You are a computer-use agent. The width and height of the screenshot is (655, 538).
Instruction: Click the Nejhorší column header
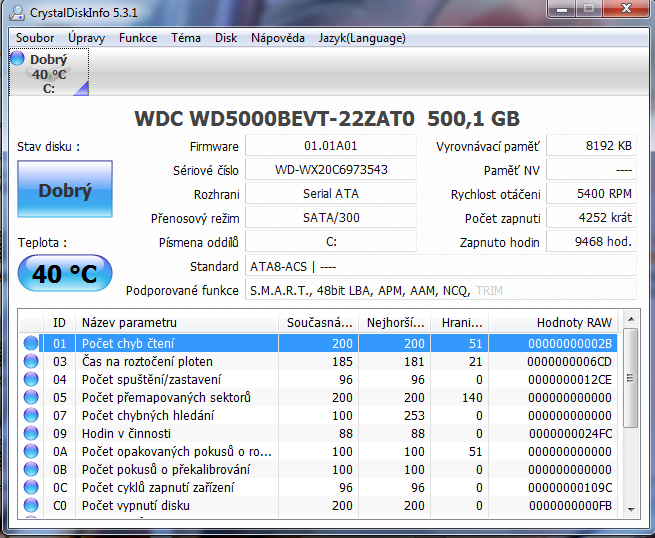click(x=394, y=322)
